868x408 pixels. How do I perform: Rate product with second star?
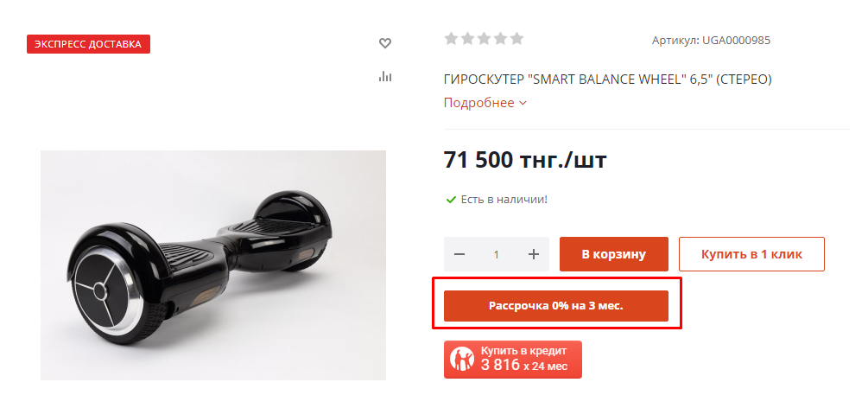coord(468,39)
